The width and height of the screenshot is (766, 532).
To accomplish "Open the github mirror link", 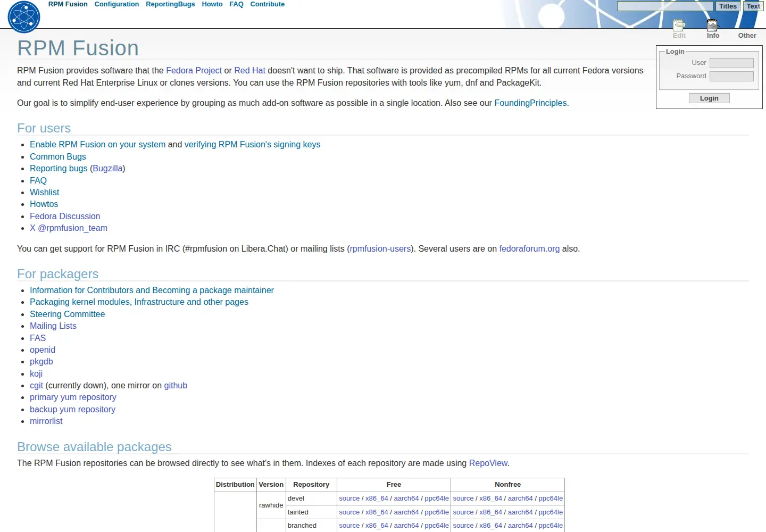I will (x=176, y=385).
